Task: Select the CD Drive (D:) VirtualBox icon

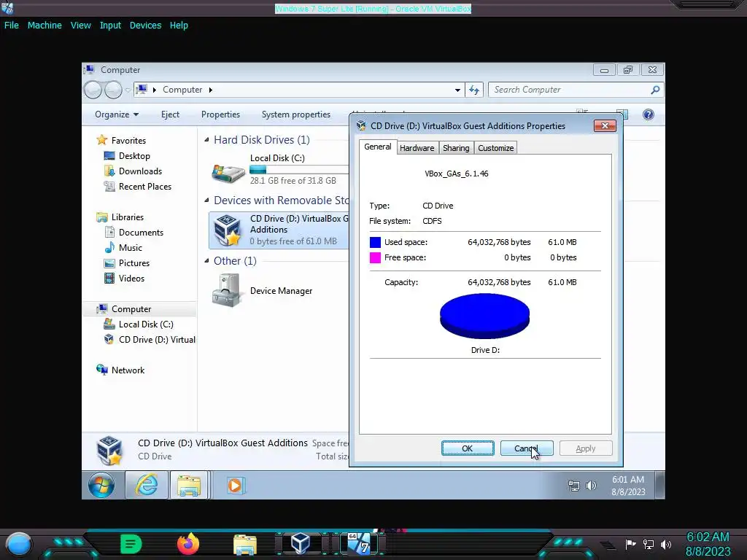Action: [x=228, y=230]
